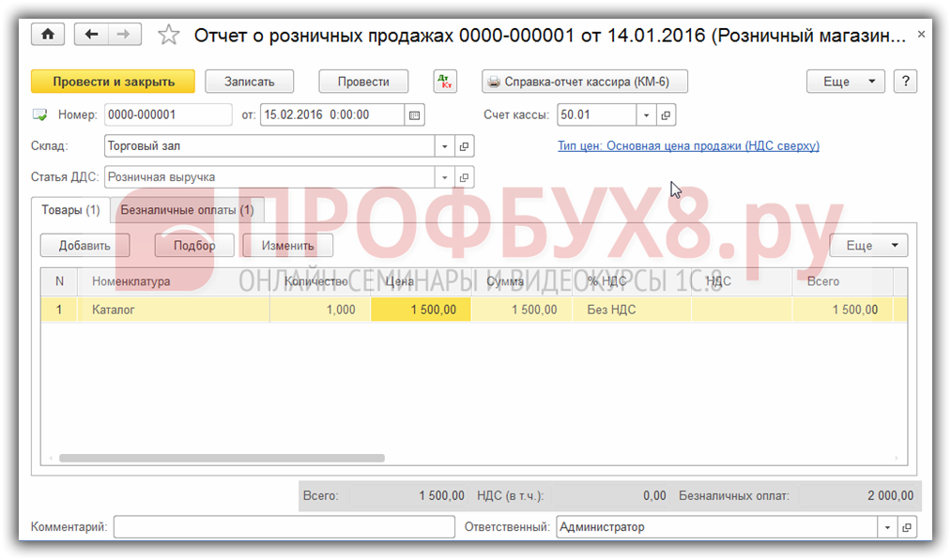Click the Номенклатура column header
951x560 pixels.
pos(174,281)
